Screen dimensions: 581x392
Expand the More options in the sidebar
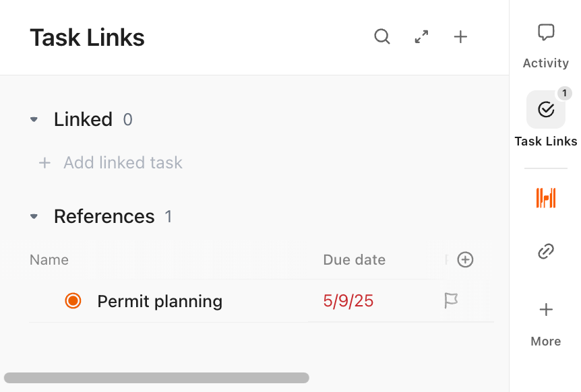coord(545,310)
